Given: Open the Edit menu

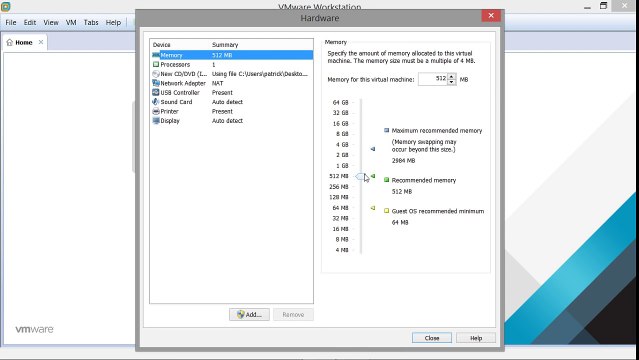Looking at the screenshot, I should point(30,22).
